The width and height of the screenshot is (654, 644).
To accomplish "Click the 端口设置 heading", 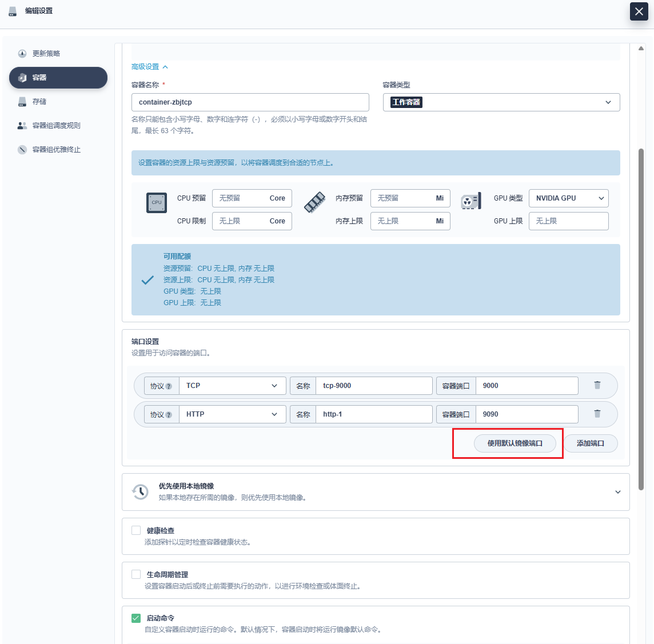I will [145, 341].
